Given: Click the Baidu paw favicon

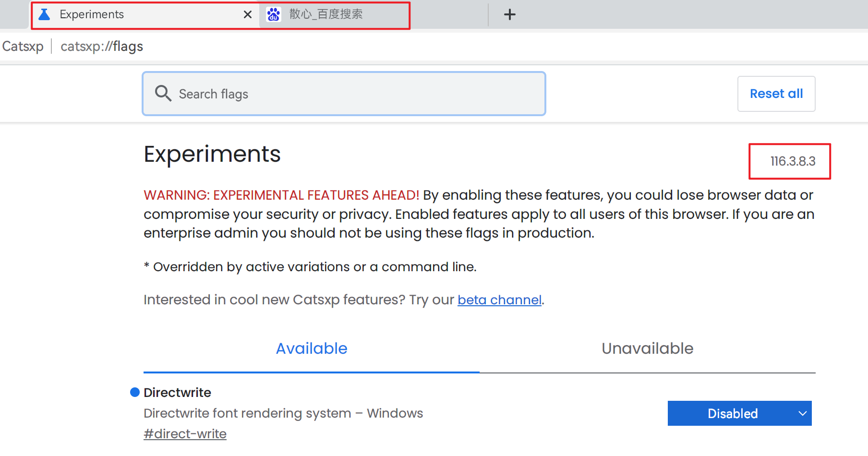Looking at the screenshot, I should click(274, 14).
